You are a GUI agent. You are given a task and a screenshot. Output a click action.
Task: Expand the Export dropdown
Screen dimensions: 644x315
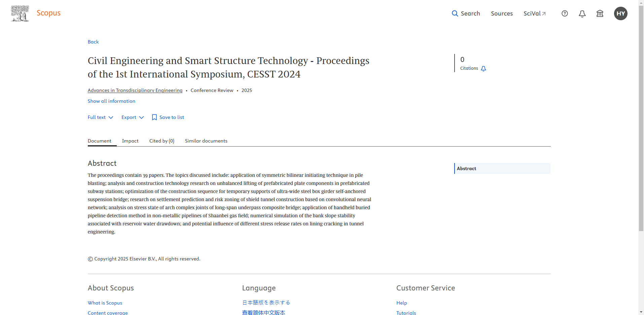(133, 117)
